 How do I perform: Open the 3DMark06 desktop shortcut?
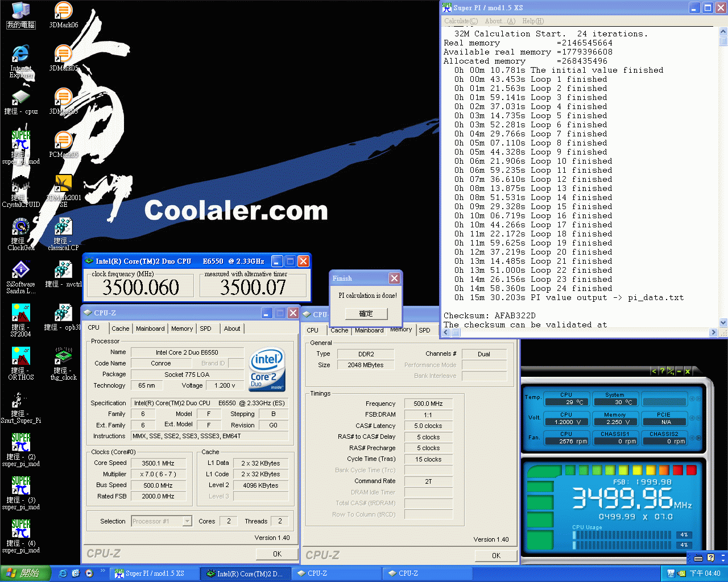click(x=63, y=15)
